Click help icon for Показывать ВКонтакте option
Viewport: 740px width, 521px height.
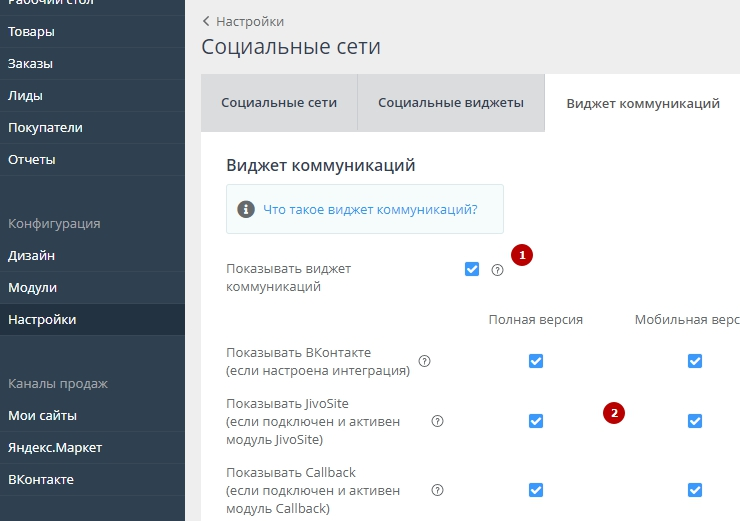(424, 361)
